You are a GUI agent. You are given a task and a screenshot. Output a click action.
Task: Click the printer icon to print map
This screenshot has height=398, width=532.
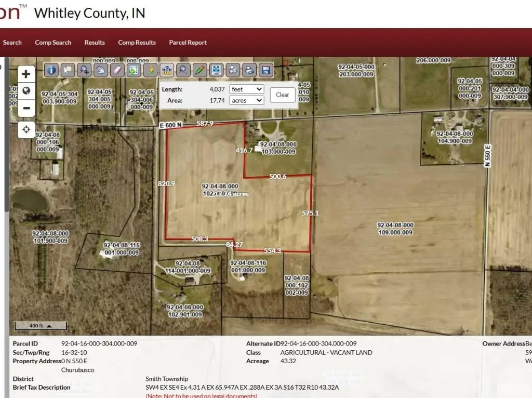pyautogui.click(x=249, y=70)
